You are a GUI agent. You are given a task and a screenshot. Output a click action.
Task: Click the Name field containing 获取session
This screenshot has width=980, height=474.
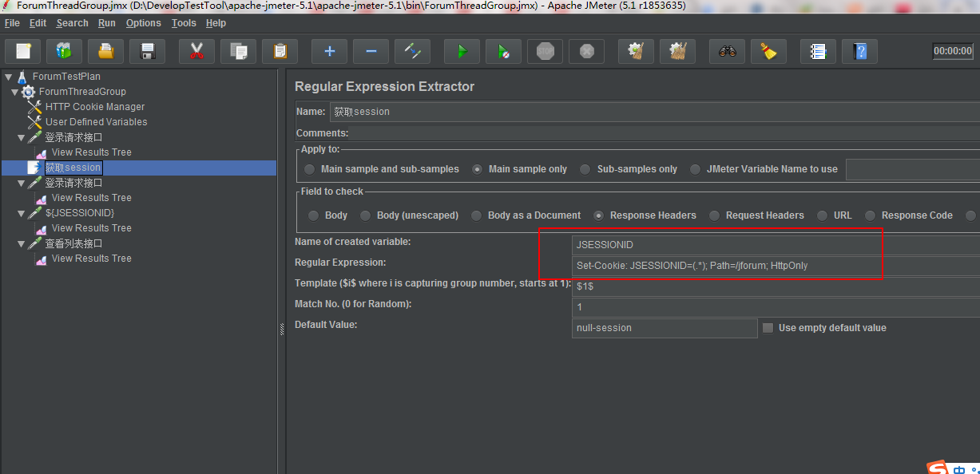tap(655, 112)
